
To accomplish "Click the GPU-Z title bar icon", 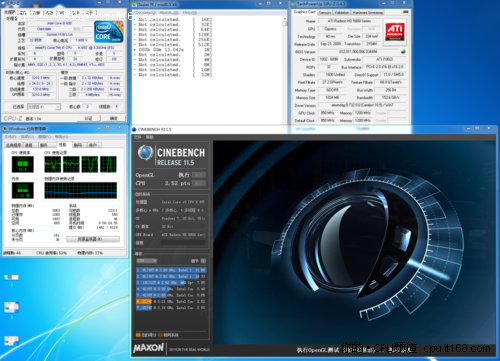I will pyautogui.click(x=293, y=4).
